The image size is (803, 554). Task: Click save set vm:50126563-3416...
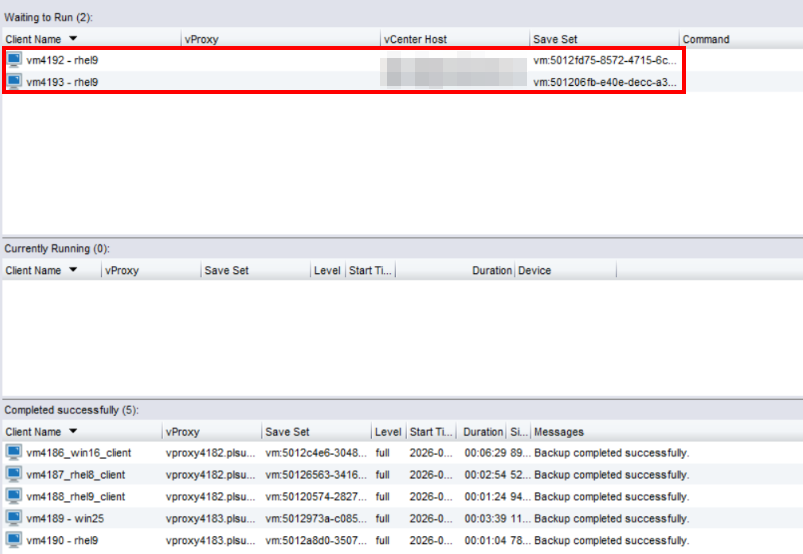pyautogui.click(x=315, y=475)
